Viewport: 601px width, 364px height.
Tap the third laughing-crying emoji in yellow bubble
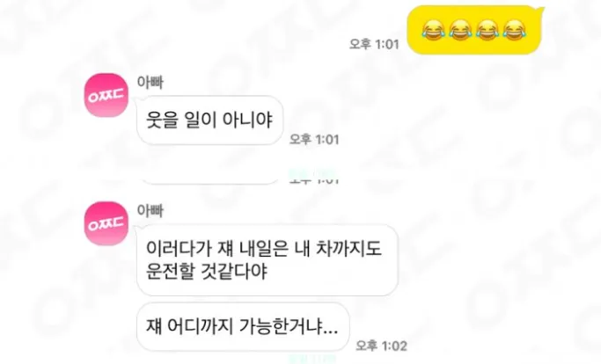coord(487,31)
